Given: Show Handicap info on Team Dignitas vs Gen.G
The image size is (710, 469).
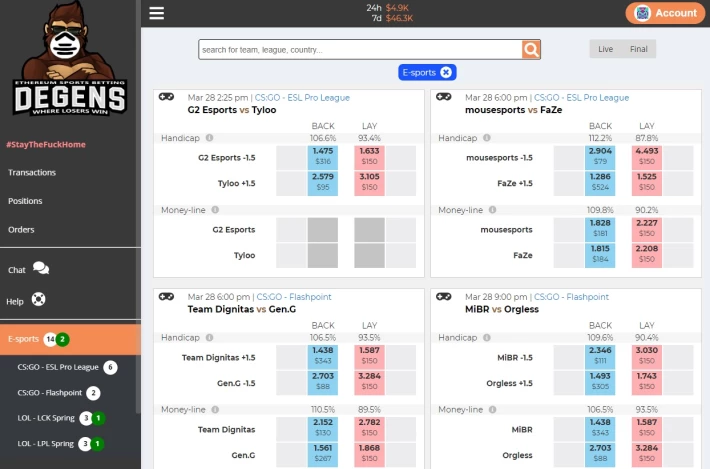Looking at the screenshot, I should pos(209,337).
